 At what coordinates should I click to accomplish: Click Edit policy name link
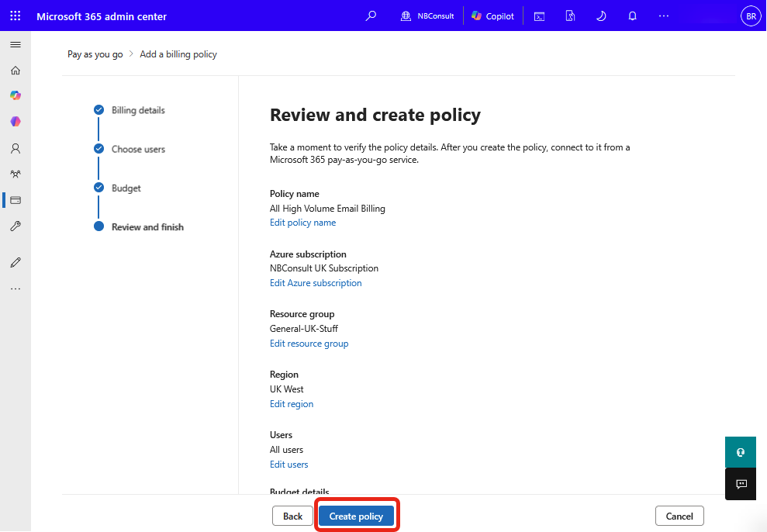point(302,223)
